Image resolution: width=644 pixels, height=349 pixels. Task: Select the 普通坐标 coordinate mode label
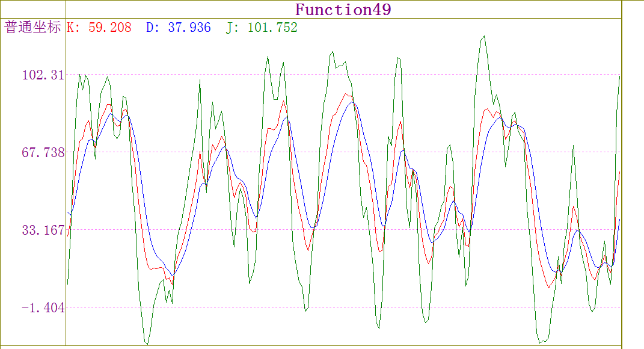click(33, 28)
